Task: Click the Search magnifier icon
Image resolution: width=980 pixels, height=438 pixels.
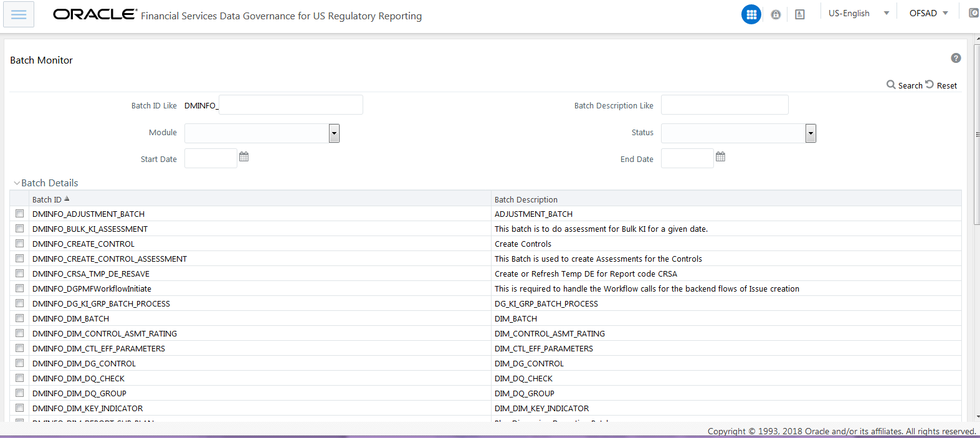Action: point(891,84)
